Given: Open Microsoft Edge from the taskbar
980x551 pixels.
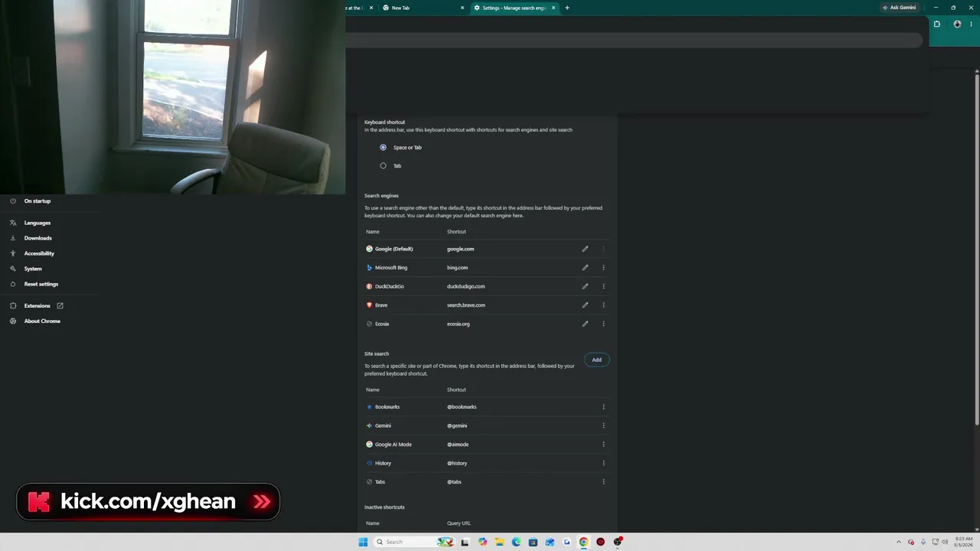Looking at the screenshot, I should (516, 542).
